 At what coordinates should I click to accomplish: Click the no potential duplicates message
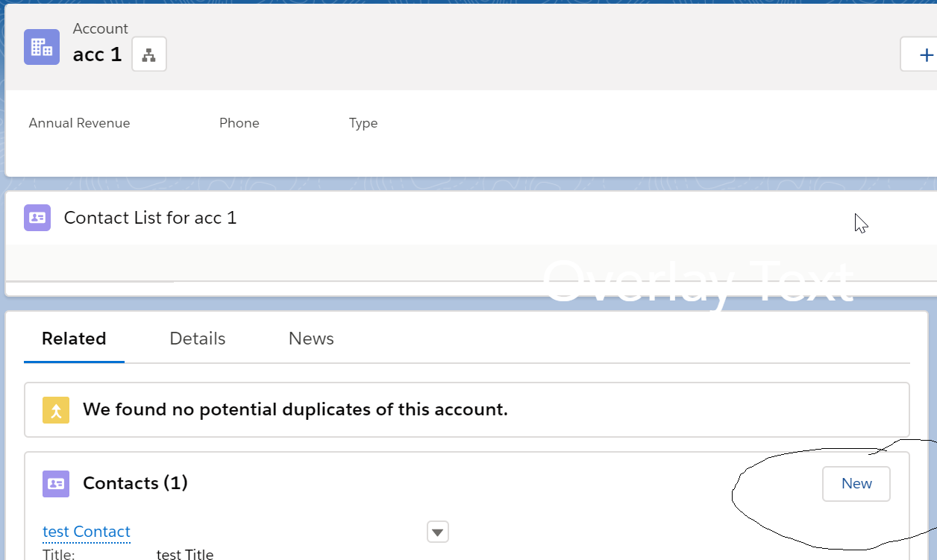point(295,409)
